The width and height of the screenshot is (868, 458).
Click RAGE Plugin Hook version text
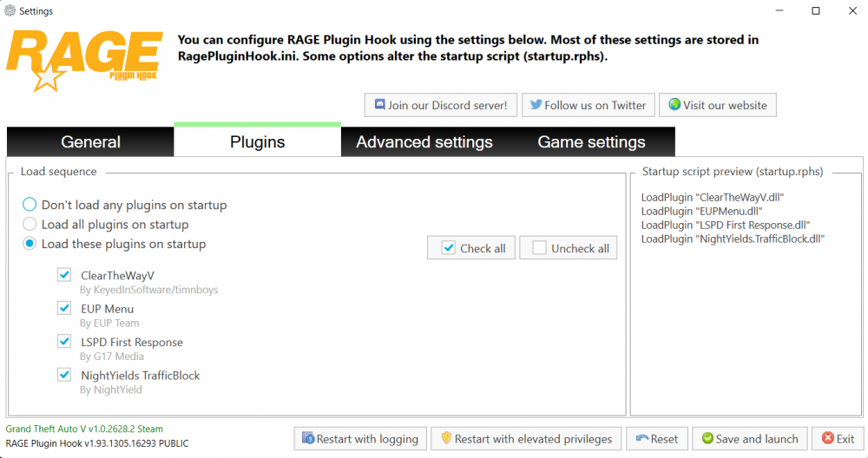coord(97,443)
